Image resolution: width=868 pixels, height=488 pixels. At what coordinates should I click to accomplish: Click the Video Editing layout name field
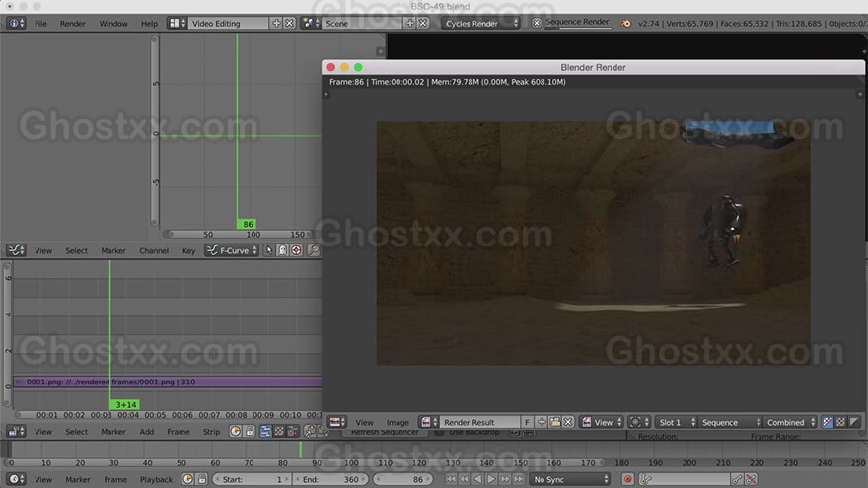228,24
